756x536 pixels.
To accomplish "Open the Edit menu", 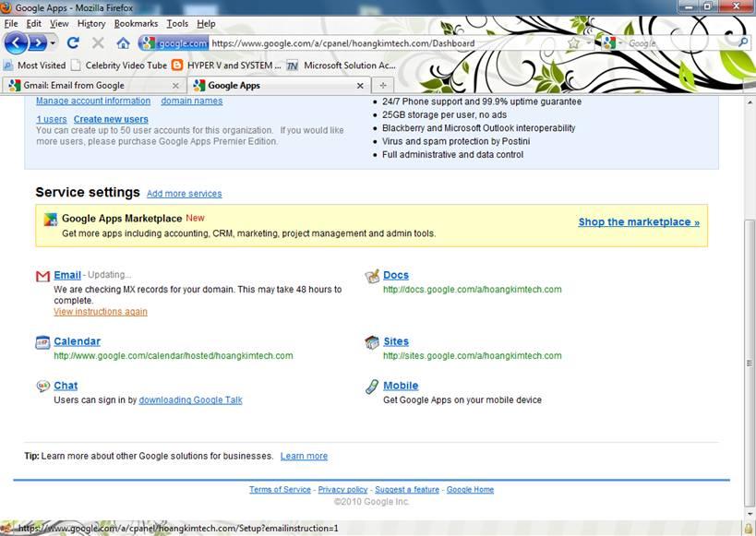I will [34, 24].
